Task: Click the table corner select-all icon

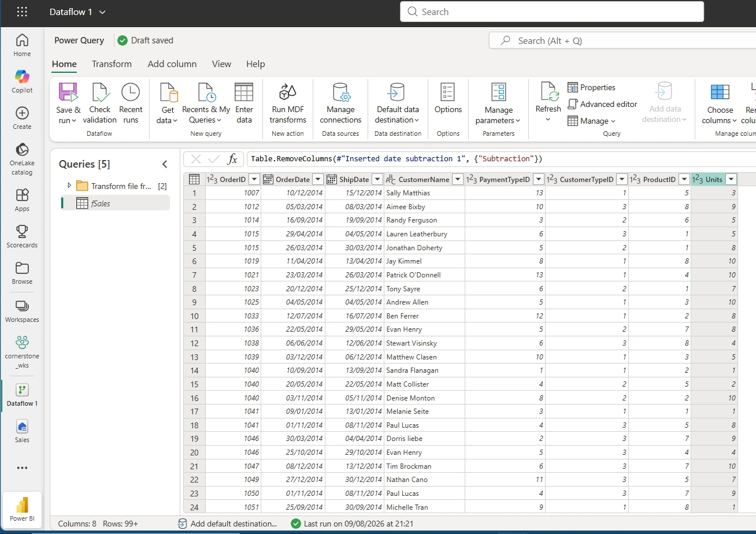Action: [194, 179]
